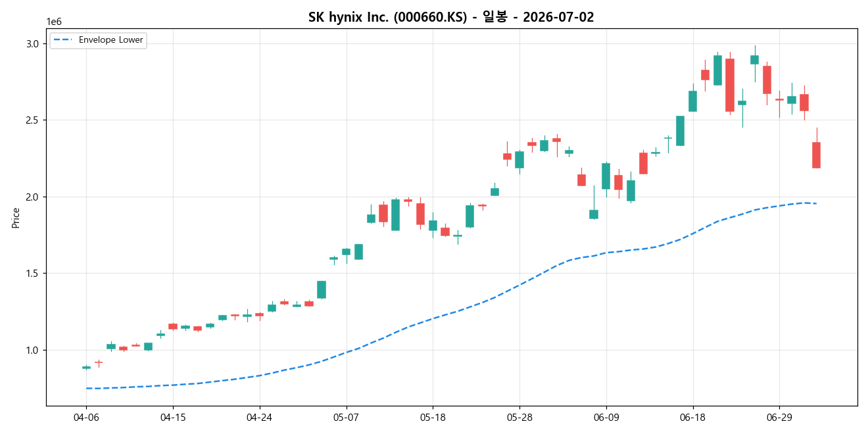Click the Envelope Lower legend label

click(x=110, y=40)
